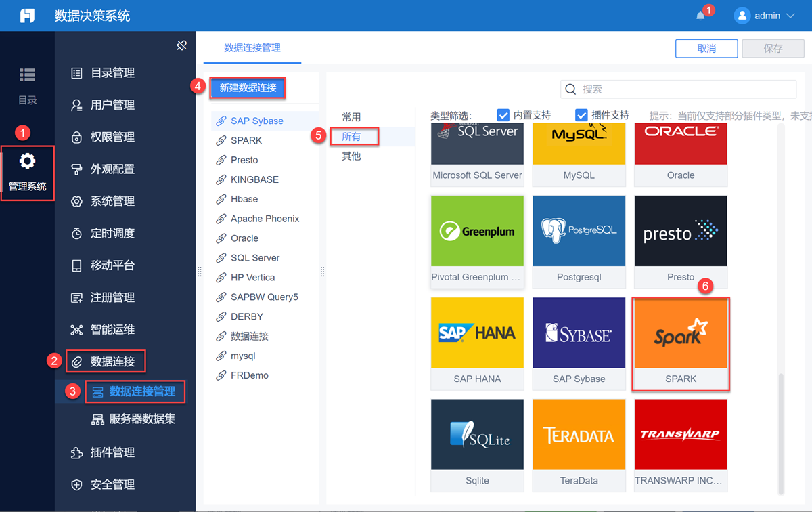Click the 取消 button

[x=706, y=49]
